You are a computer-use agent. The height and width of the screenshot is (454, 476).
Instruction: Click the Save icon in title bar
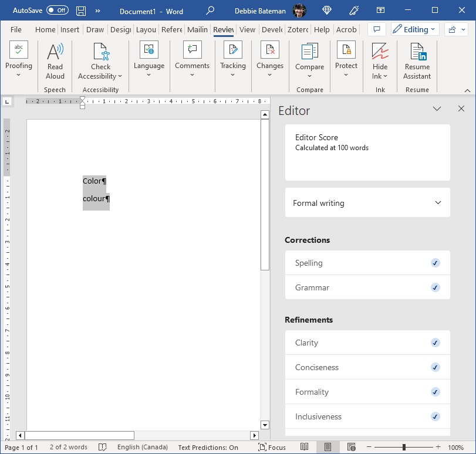[x=81, y=11]
